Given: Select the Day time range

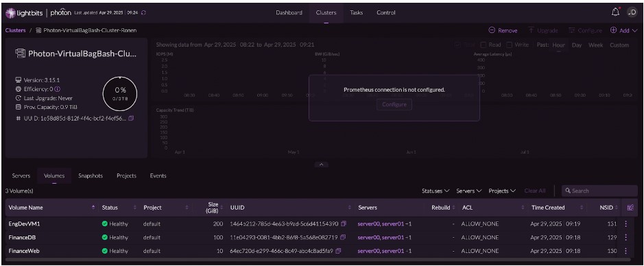Looking at the screenshot, I should (577, 45).
